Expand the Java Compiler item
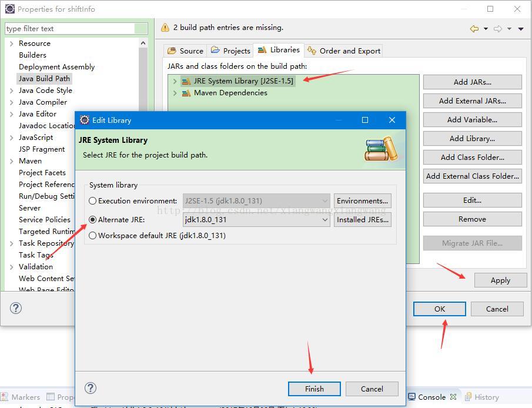This screenshot has height=408, width=532. point(12,102)
